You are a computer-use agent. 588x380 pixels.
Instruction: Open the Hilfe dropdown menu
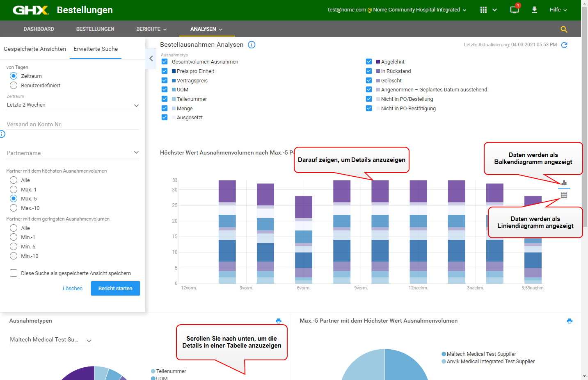(x=558, y=10)
